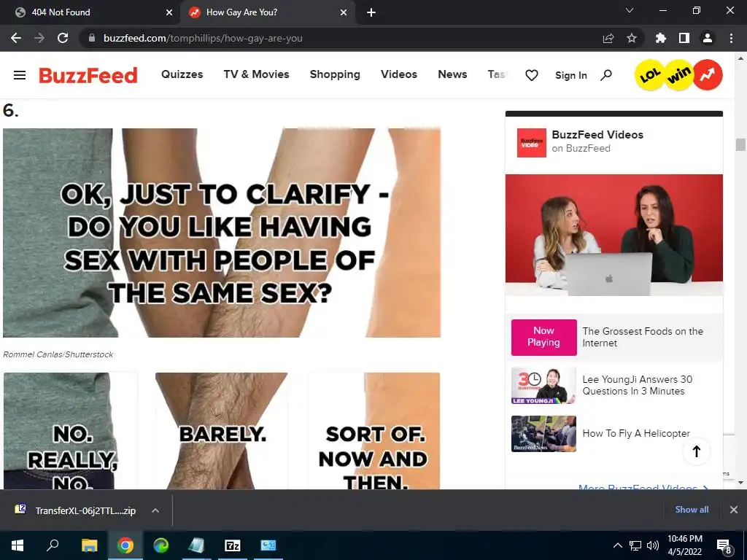
Task: Click the Sign In link
Action: [570, 75]
